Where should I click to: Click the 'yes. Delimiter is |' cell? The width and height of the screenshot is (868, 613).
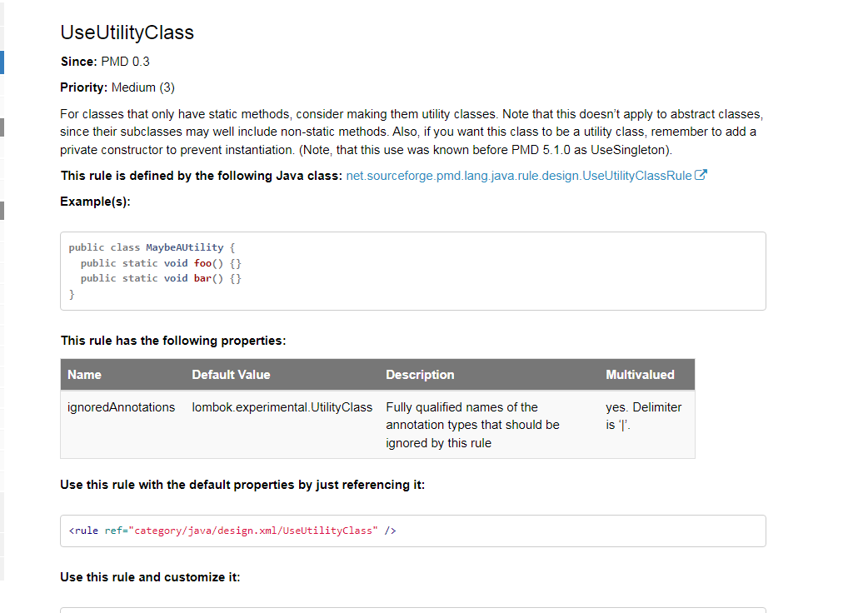pos(643,416)
